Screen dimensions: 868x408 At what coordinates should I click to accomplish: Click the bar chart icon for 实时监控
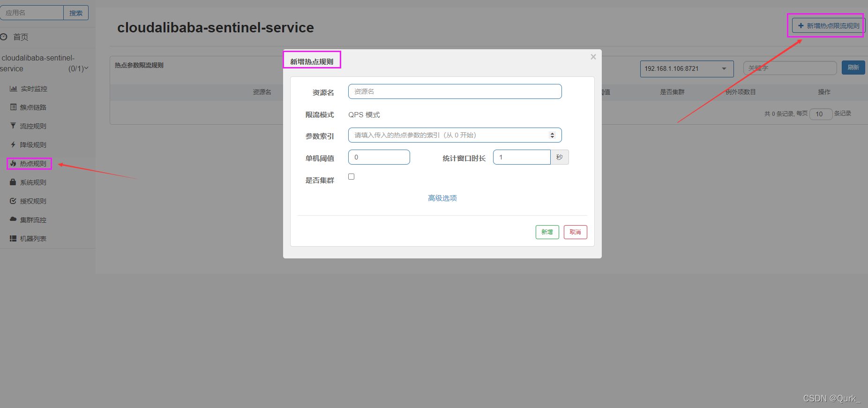coord(13,89)
